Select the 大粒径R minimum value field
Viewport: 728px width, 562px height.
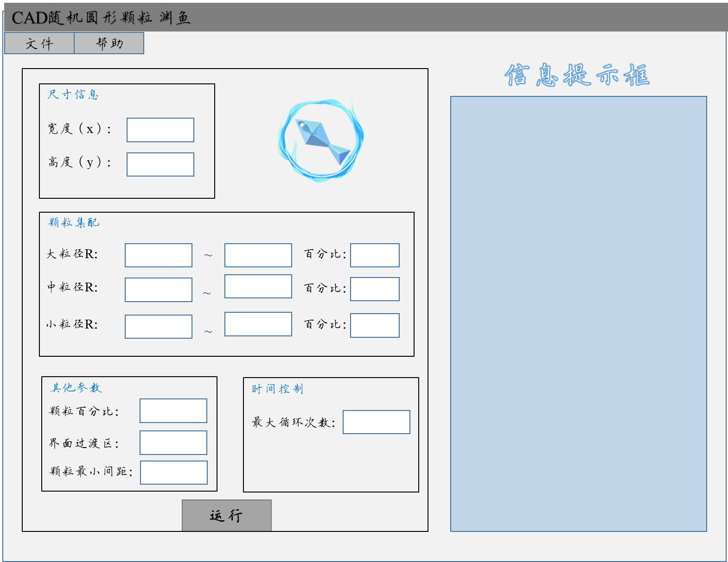click(159, 255)
